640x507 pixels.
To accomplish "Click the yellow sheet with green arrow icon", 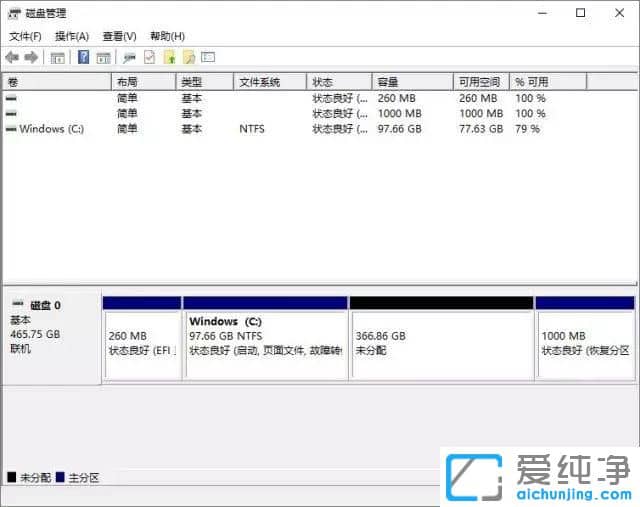I will tap(169, 58).
